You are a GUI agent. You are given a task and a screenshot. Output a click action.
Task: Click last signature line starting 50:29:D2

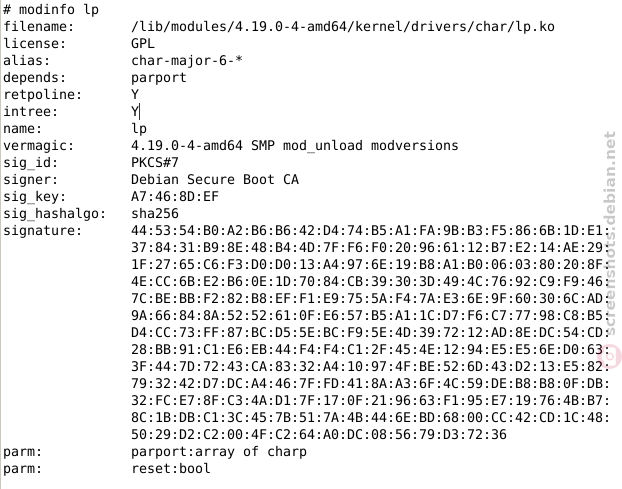pos(319,435)
